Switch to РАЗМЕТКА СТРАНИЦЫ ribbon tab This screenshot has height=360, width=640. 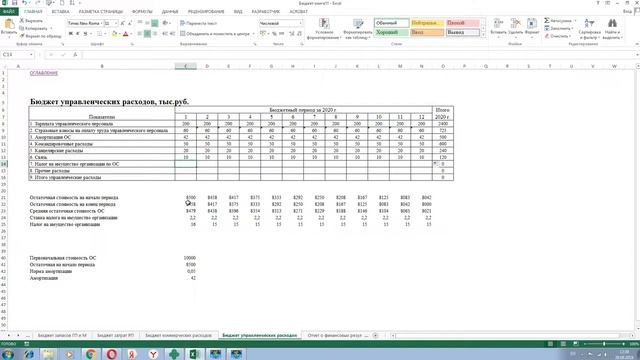(101, 12)
